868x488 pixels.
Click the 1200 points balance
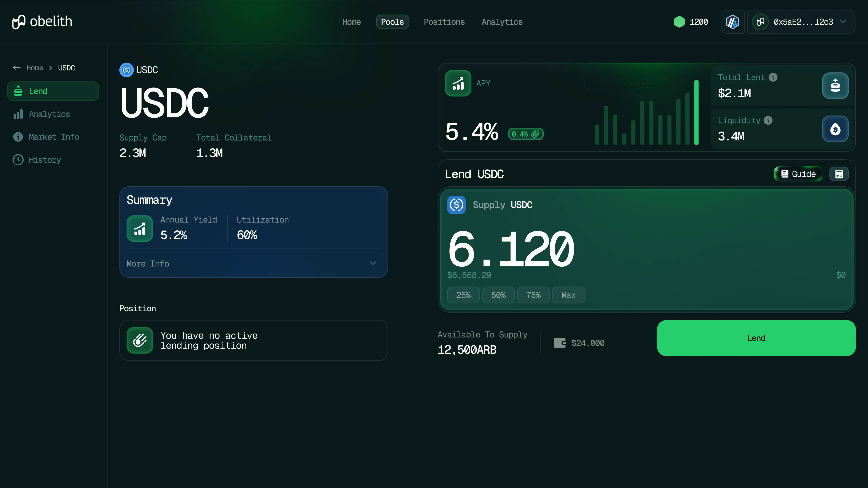699,22
